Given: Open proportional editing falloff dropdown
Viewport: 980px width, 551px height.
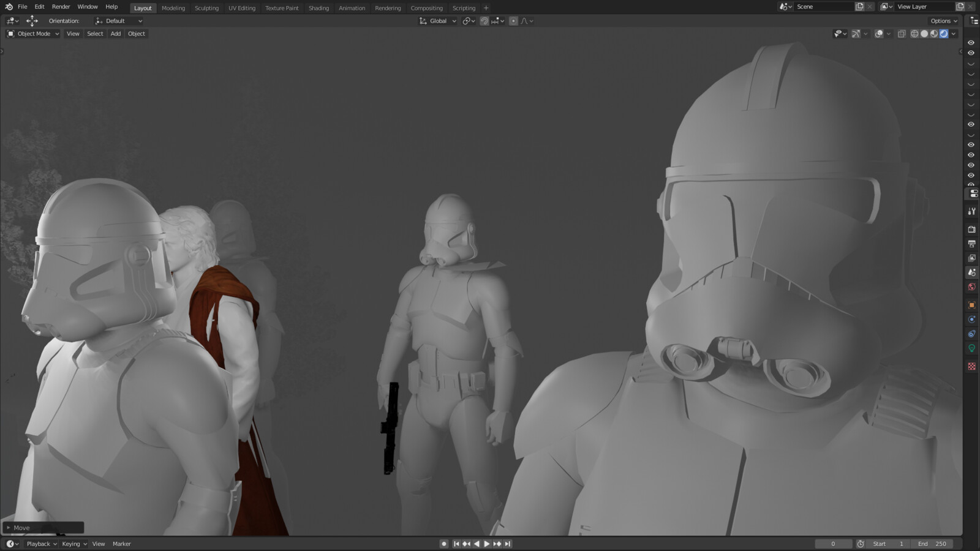Looking at the screenshot, I should 527,21.
